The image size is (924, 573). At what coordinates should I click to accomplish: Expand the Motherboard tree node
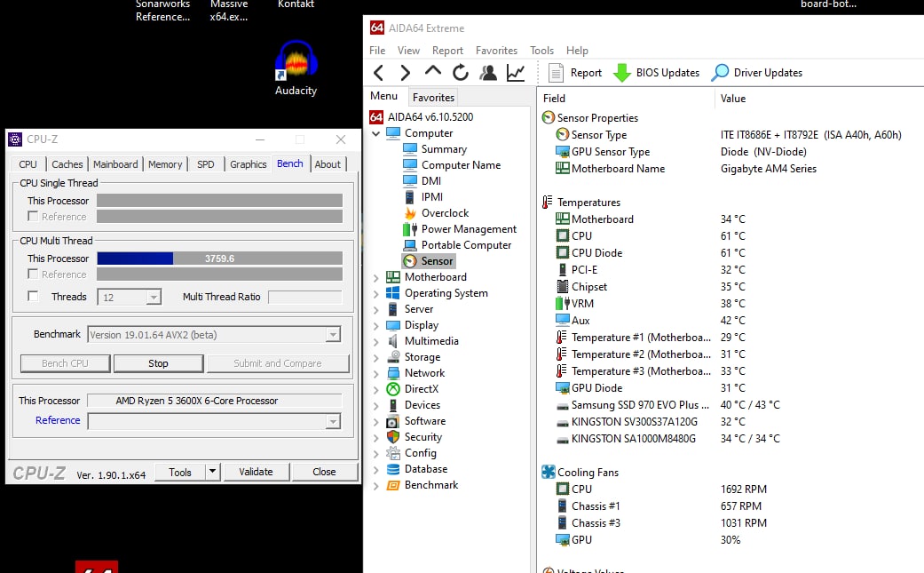point(376,277)
